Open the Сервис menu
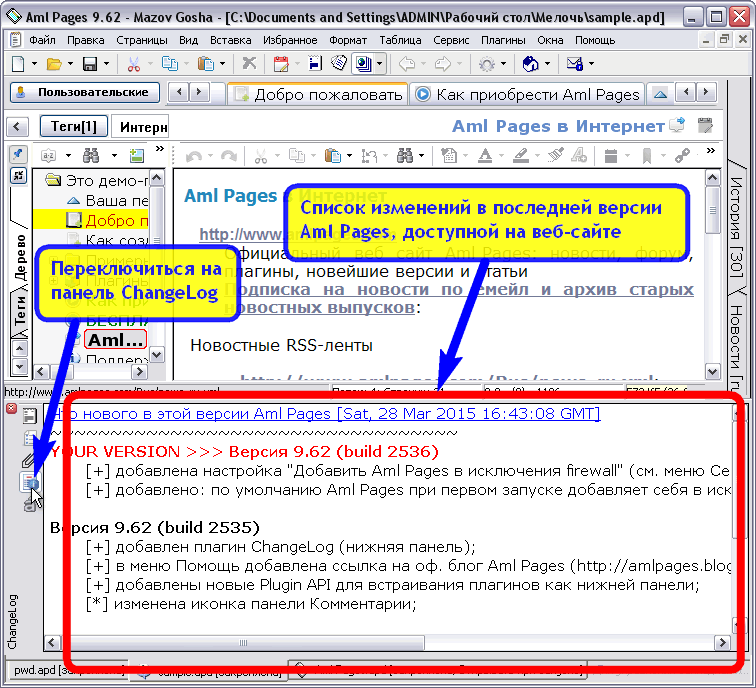The height and width of the screenshot is (688, 756). point(451,40)
